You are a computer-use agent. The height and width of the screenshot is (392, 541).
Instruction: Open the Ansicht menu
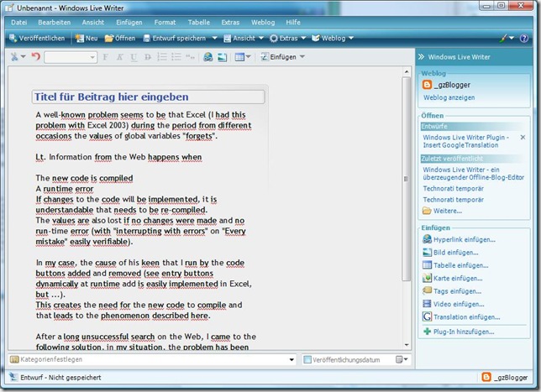click(92, 23)
